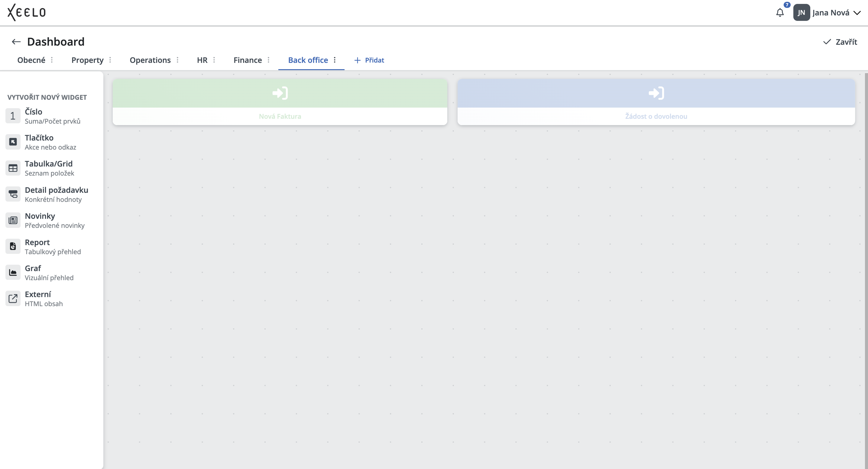Click the Číslo widget title
This screenshot has width=868, height=469.
pyautogui.click(x=34, y=112)
